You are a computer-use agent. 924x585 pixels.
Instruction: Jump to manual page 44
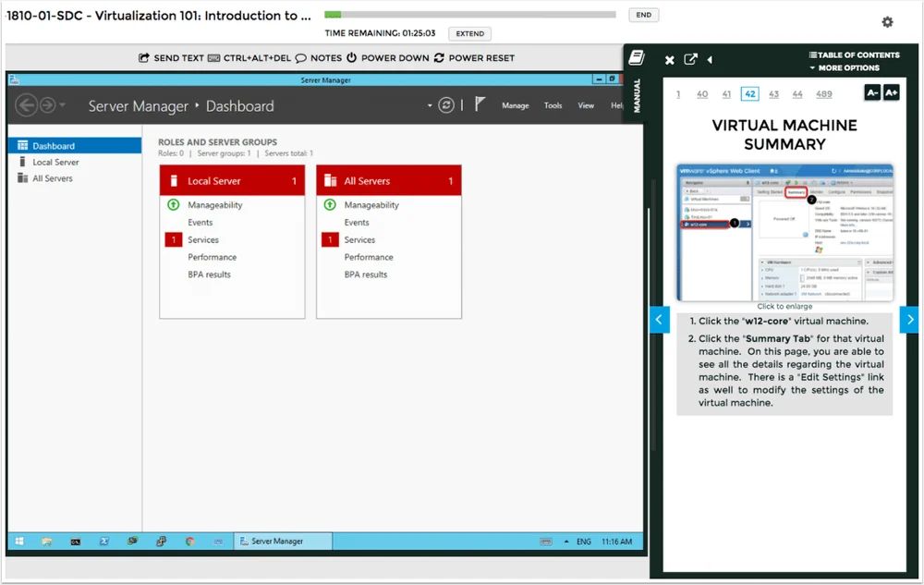click(797, 94)
